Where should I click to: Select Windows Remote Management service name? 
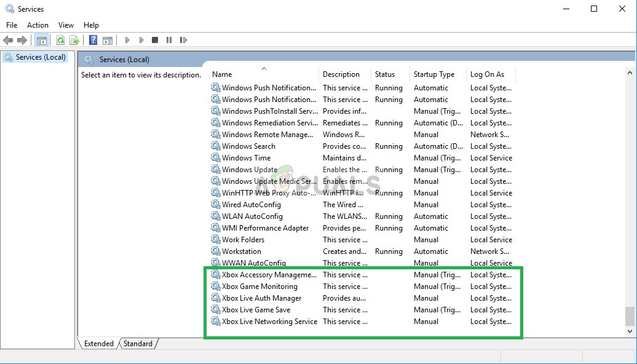[x=267, y=135]
